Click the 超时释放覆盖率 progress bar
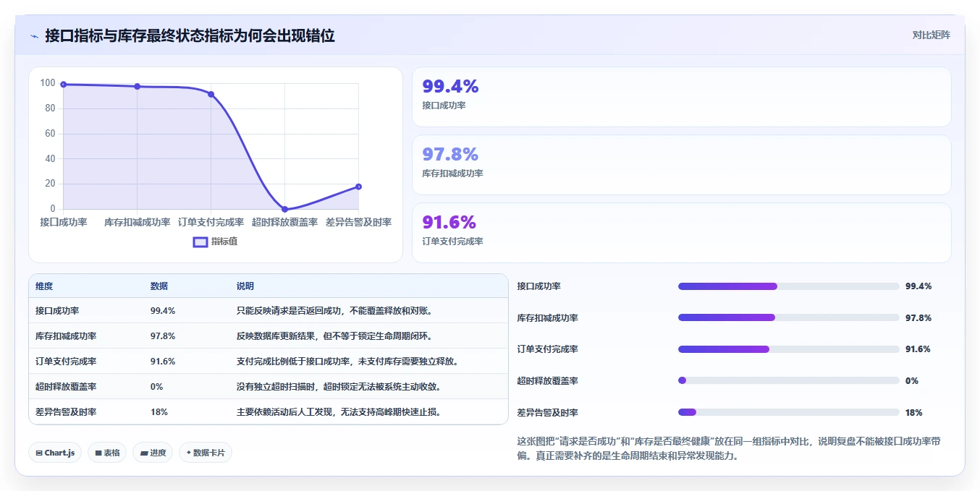Screen dimensions: 980x491 [789, 380]
